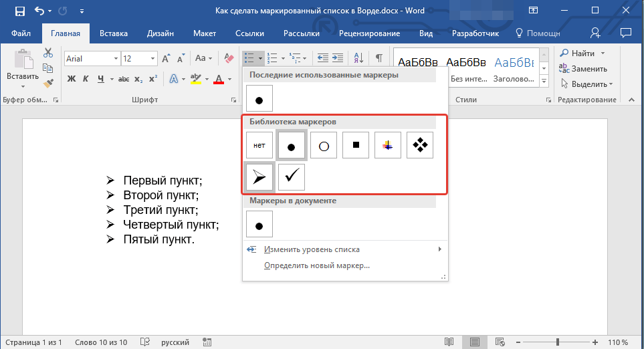The width and height of the screenshot is (644, 349).
Task: Open the Вид tab
Action: tap(426, 33)
